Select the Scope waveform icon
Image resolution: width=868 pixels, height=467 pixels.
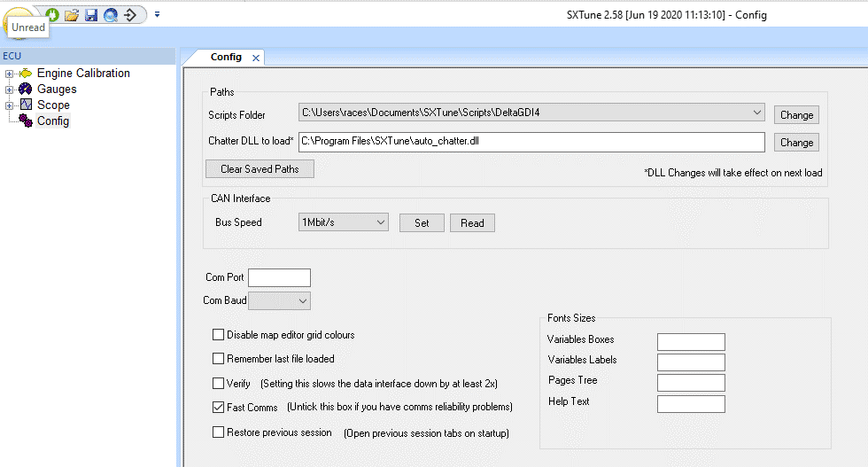click(25, 105)
